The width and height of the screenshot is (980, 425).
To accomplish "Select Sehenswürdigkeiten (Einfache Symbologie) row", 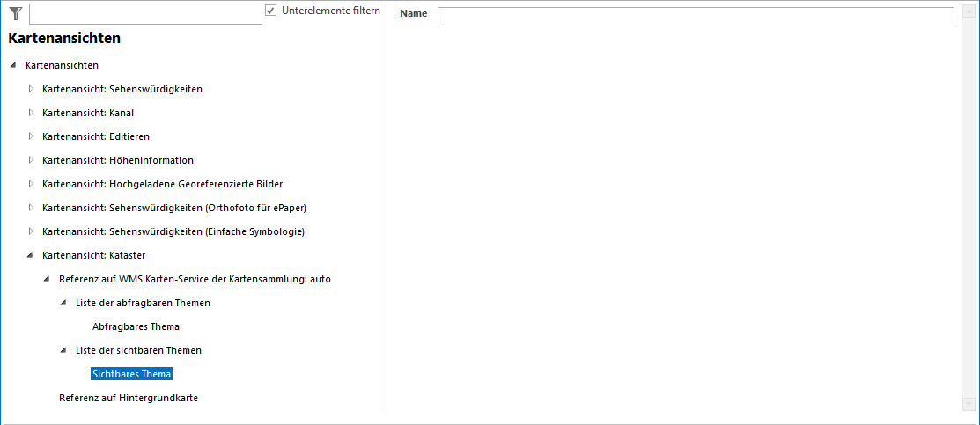I will pos(173,231).
